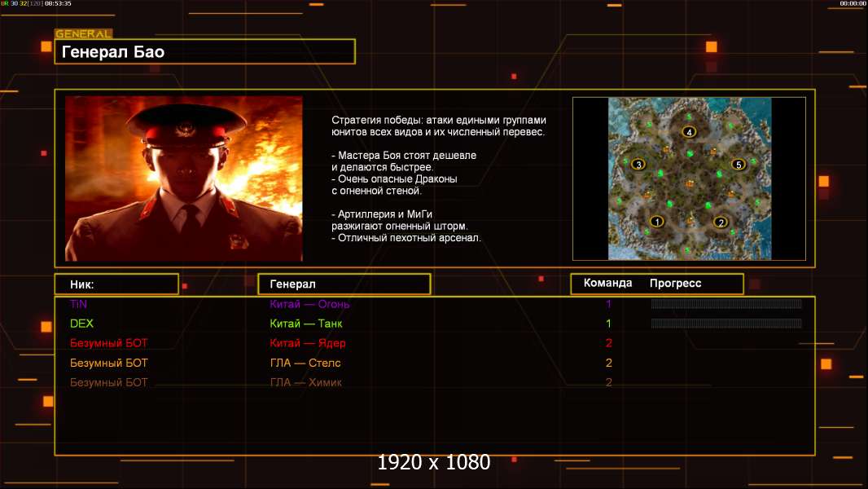Image resolution: width=868 pixels, height=489 pixels.
Task: Select player name "DEX"
Action: pyautogui.click(x=81, y=324)
